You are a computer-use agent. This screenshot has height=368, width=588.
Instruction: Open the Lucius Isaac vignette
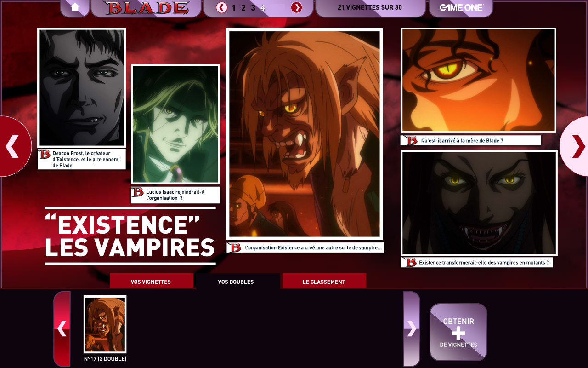click(x=175, y=124)
